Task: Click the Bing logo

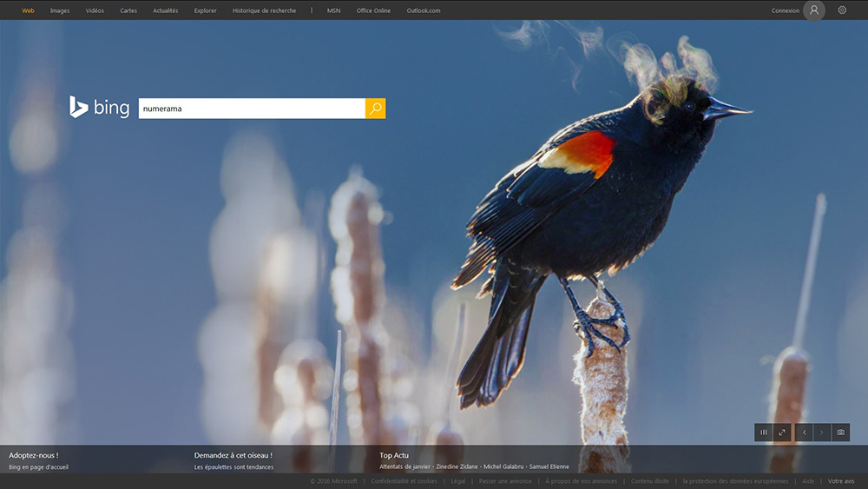Action: (x=100, y=108)
